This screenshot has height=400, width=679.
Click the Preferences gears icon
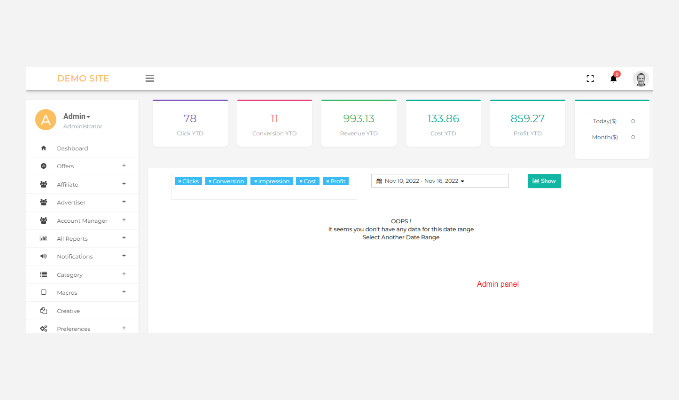(x=43, y=329)
